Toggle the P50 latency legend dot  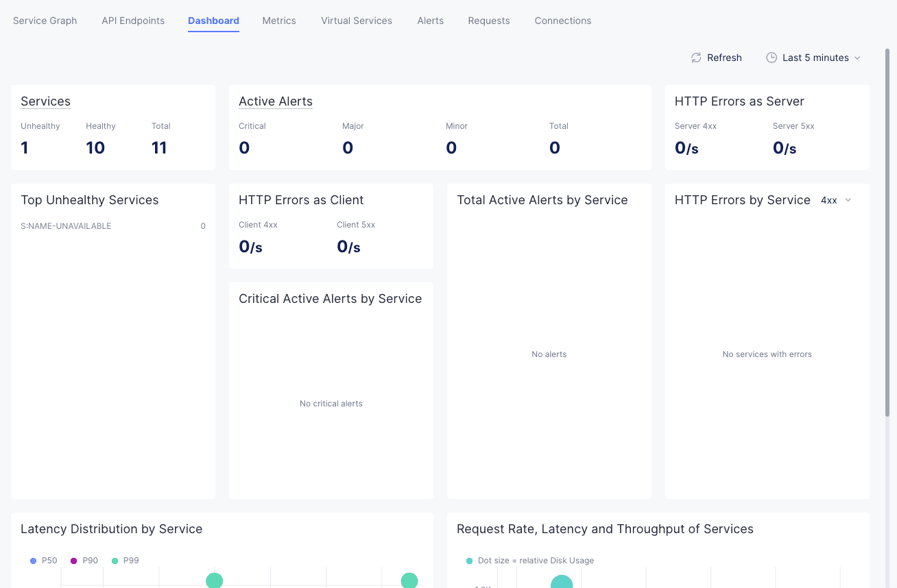[x=34, y=561]
